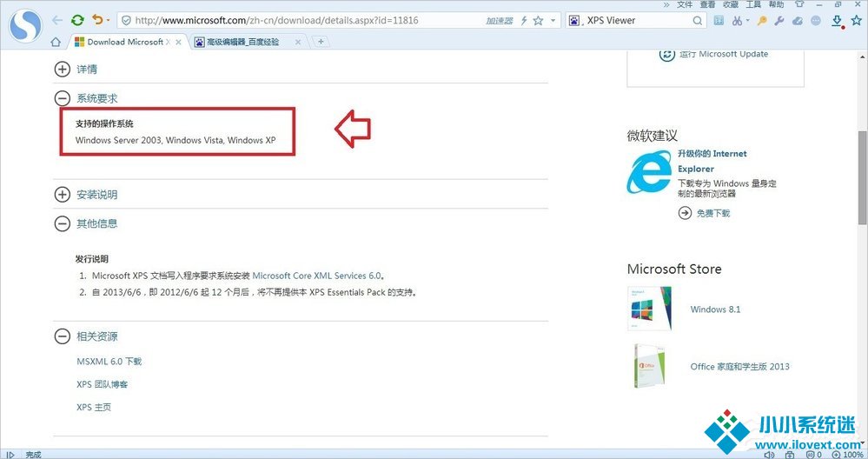Open the 收藏 menu
Image resolution: width=868 pixels, height=459 pixels.
pyautogui.click(x=731, y=4)
